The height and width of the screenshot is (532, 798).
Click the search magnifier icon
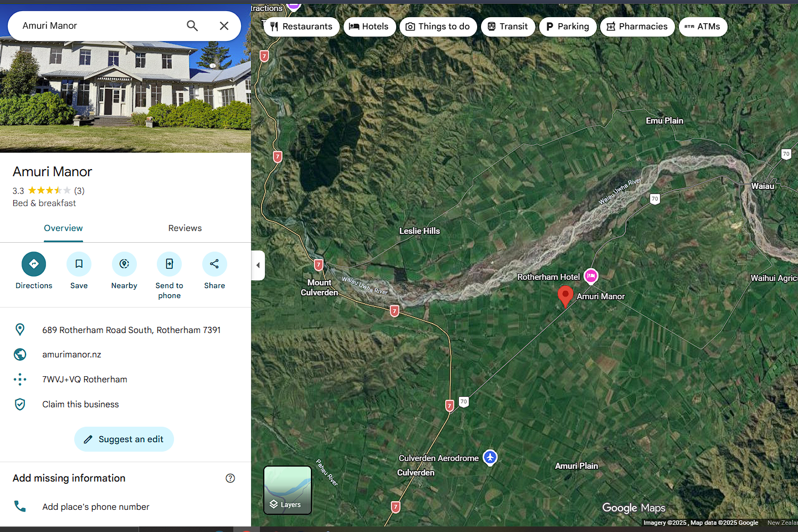(192, 26)
